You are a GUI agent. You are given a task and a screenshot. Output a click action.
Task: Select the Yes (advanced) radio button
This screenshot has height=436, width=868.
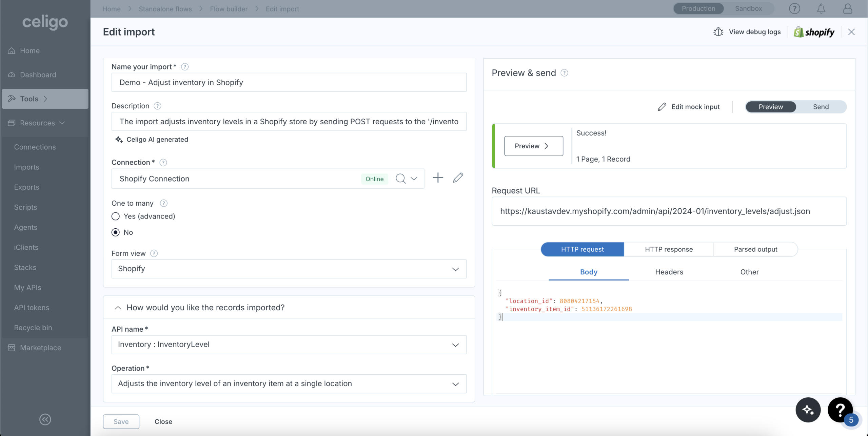point(116,216)
